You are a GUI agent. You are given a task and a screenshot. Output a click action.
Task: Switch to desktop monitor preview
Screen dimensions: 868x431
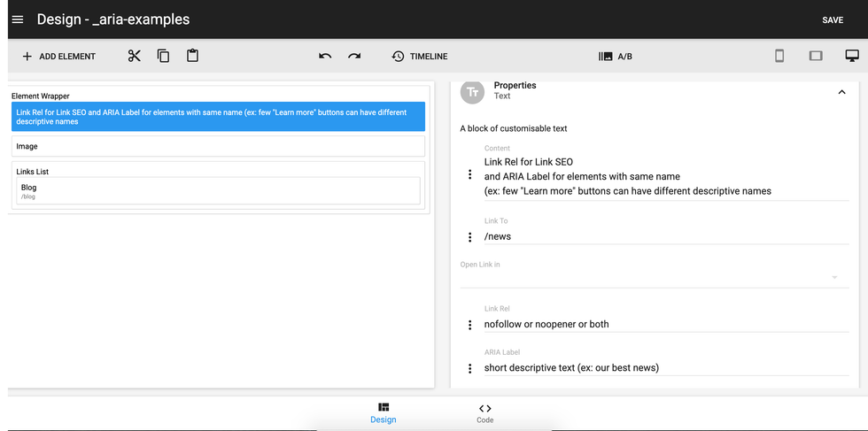(x=852, y=56)
